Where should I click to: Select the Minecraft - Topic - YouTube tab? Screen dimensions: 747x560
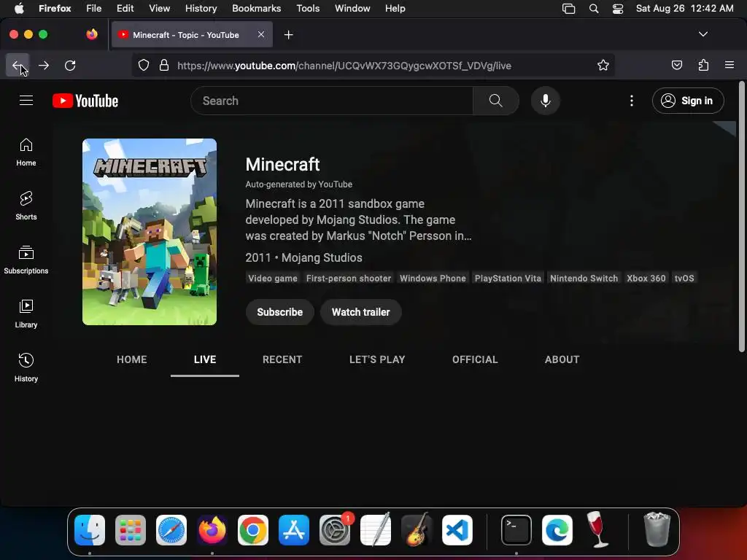(x=192, y=35)
